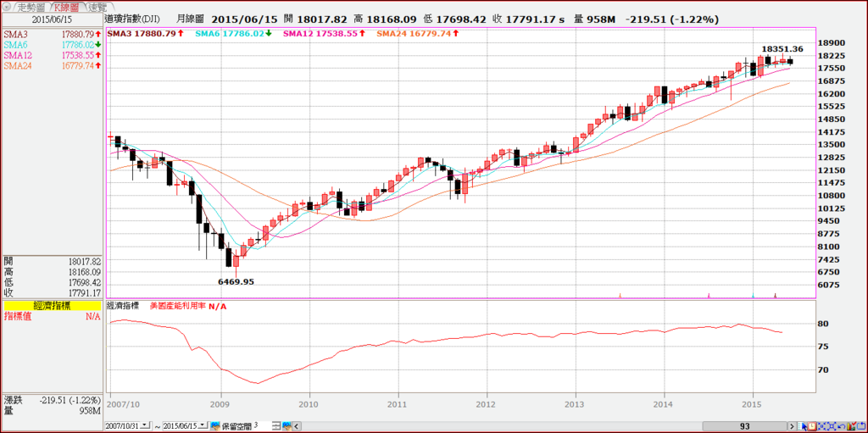
Task: Click the 開 18017.82 row in left panel
Action: point(53,261)
